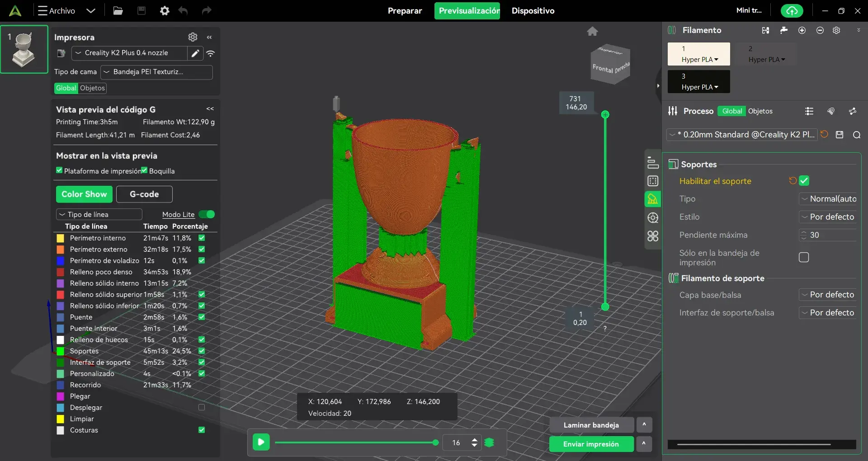Viewport: 868px width, 461px height.
Task: Select Objetos tab under Impresora
Action: (x=93, y=88)
